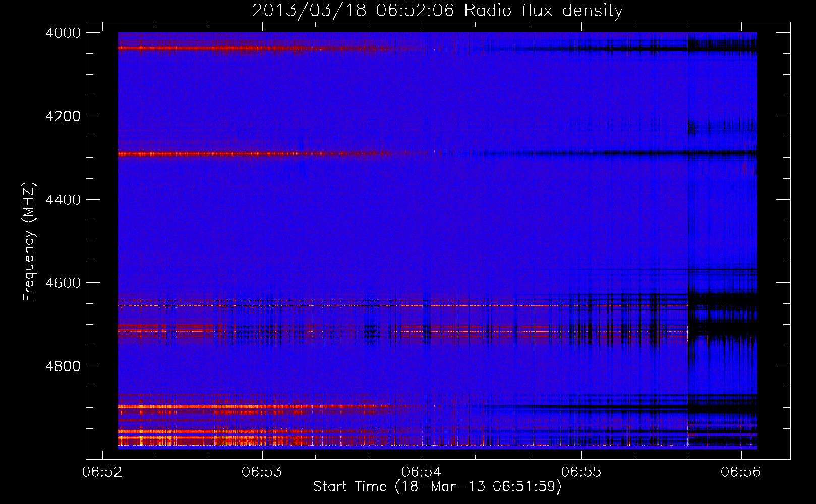Click the plot title '2013/03/18 06:52:06 Radio flux density'
The height and width of the screenshot is (504, 816).
(437, 11)
